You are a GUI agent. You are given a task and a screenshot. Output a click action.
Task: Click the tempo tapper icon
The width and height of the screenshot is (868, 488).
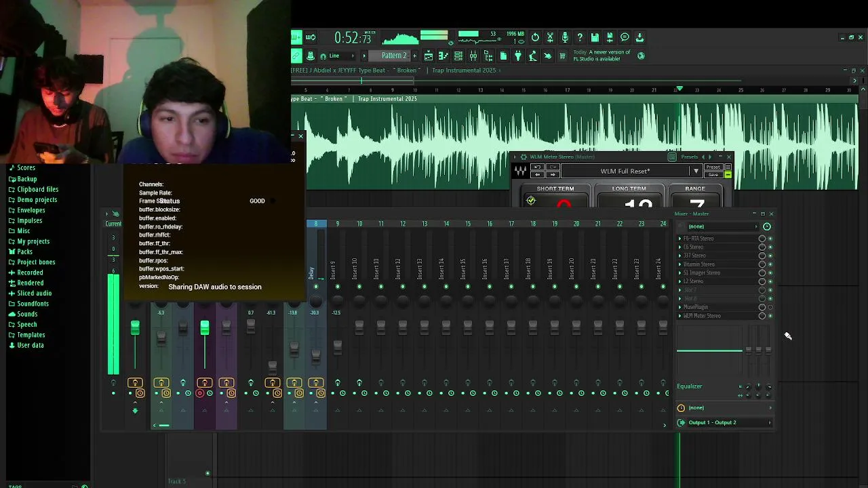pyautogui.click(x=533, y=56)
